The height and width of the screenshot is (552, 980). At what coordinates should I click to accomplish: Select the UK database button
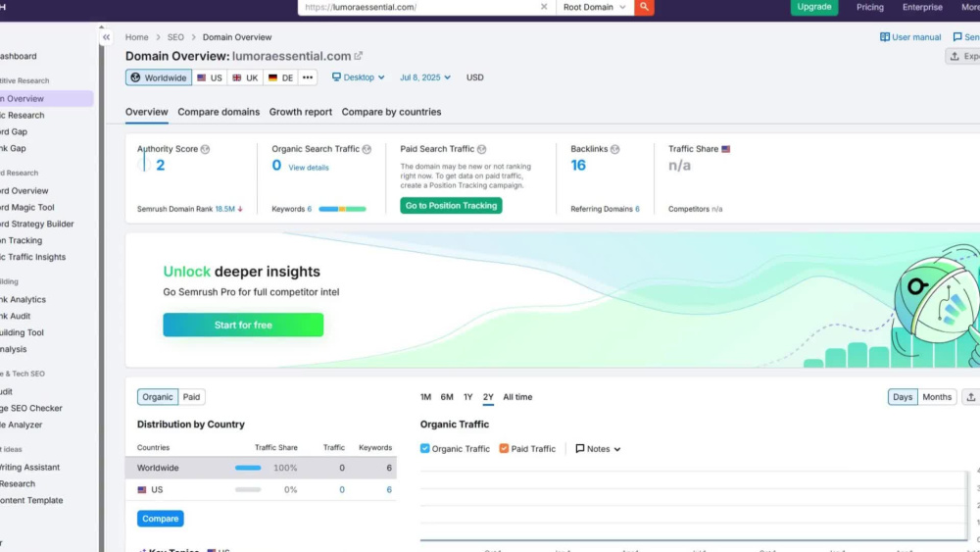coord(245,77)
